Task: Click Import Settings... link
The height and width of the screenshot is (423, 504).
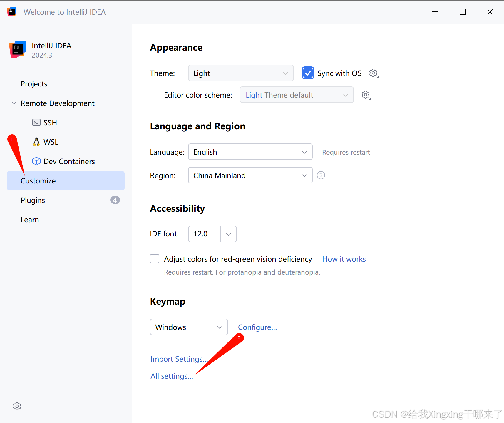Action: 179,359
